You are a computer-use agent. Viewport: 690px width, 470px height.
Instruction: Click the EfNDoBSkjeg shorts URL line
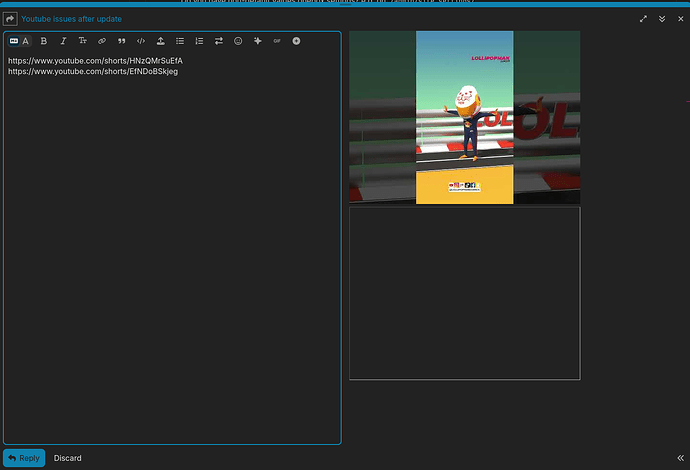tap(93, 71)
